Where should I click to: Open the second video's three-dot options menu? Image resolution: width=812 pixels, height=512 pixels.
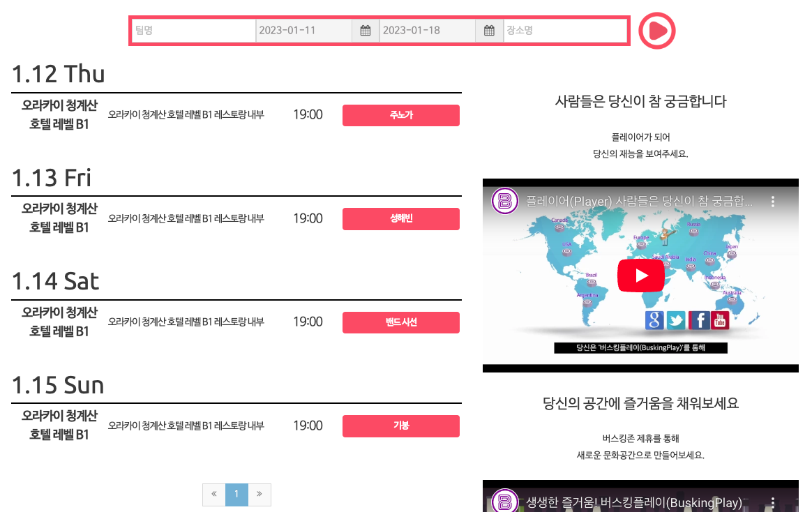(x=773, y=502)
